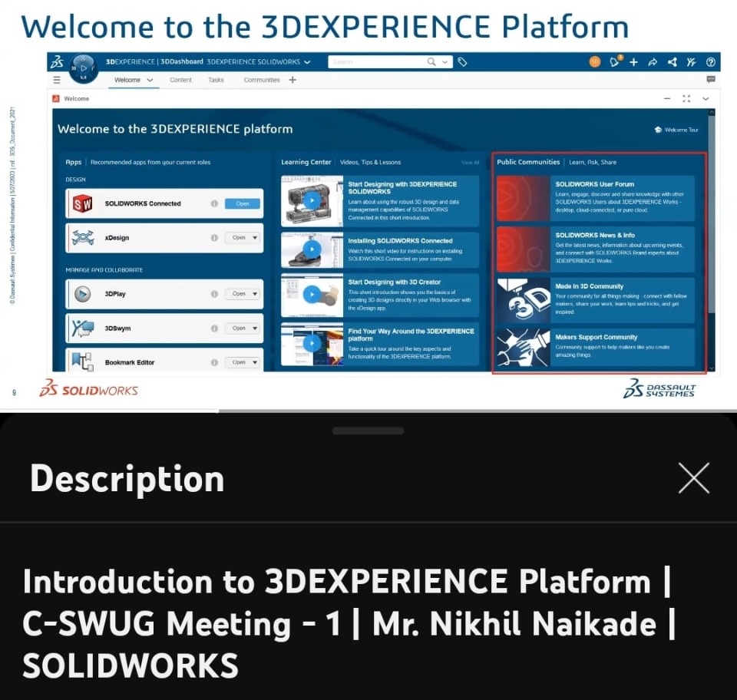This screenshot has width=737, height=700.
Task: Open Makers Support Community
Action: [x=596, y=348]
